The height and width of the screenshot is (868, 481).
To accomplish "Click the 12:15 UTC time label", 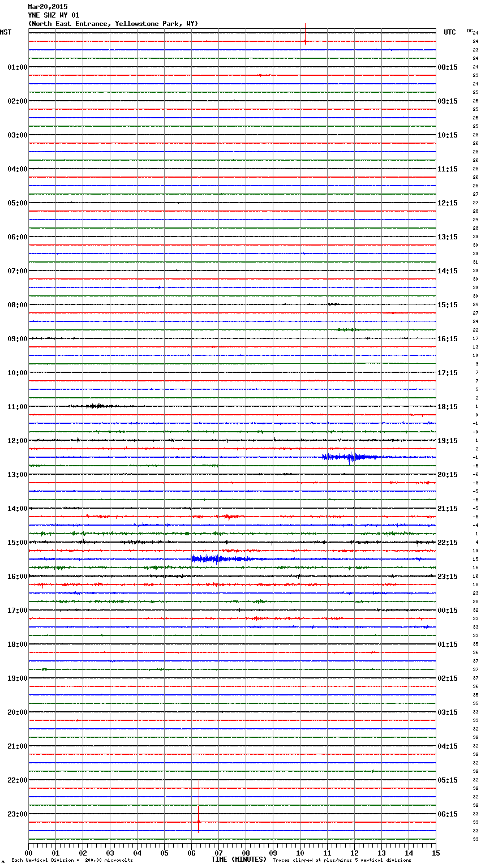I will 448,203.
